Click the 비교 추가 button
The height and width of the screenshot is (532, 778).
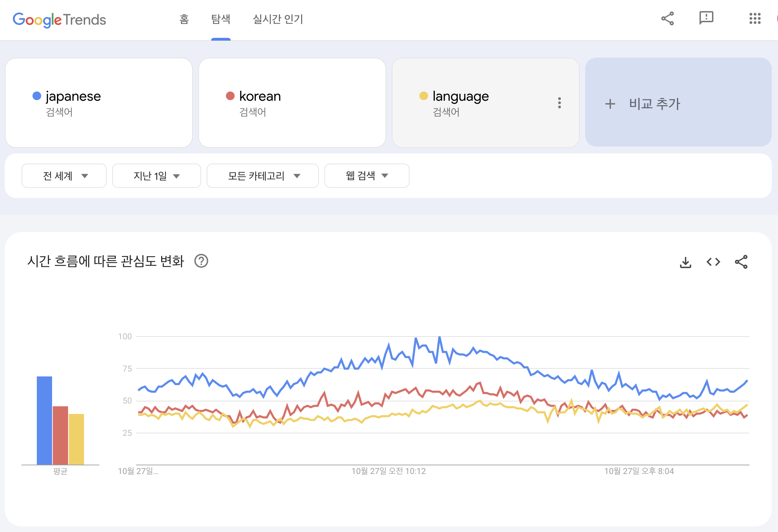click(678, 103)
